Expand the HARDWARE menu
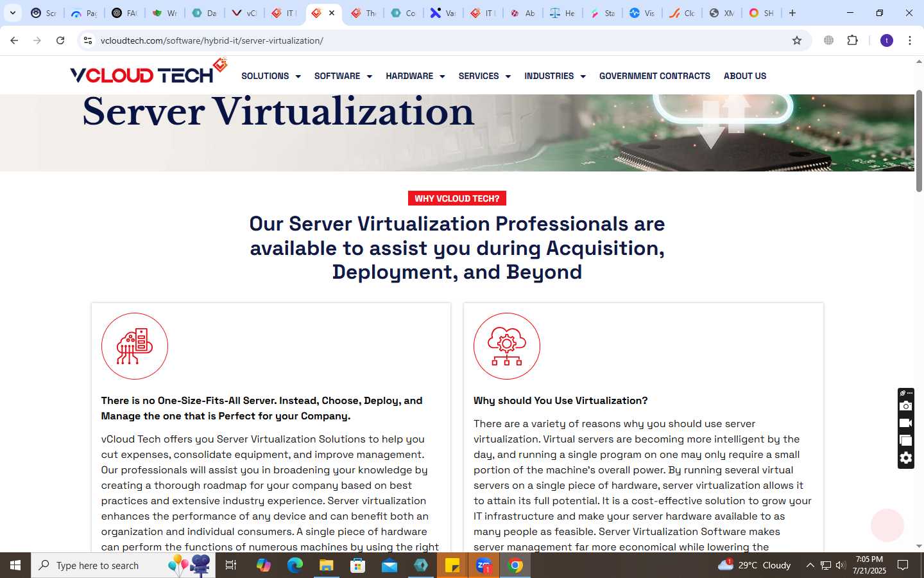 (x=415, y=76)
